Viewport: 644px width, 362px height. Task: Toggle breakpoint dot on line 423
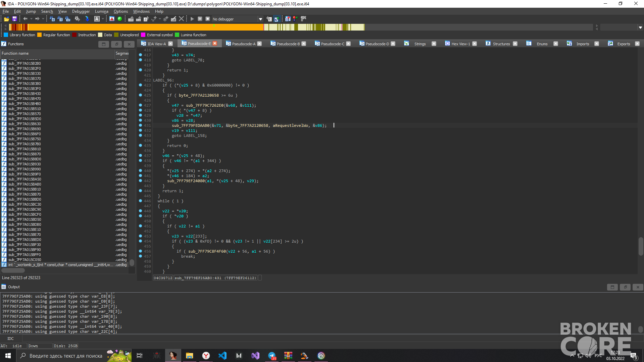tap(140, 85)
